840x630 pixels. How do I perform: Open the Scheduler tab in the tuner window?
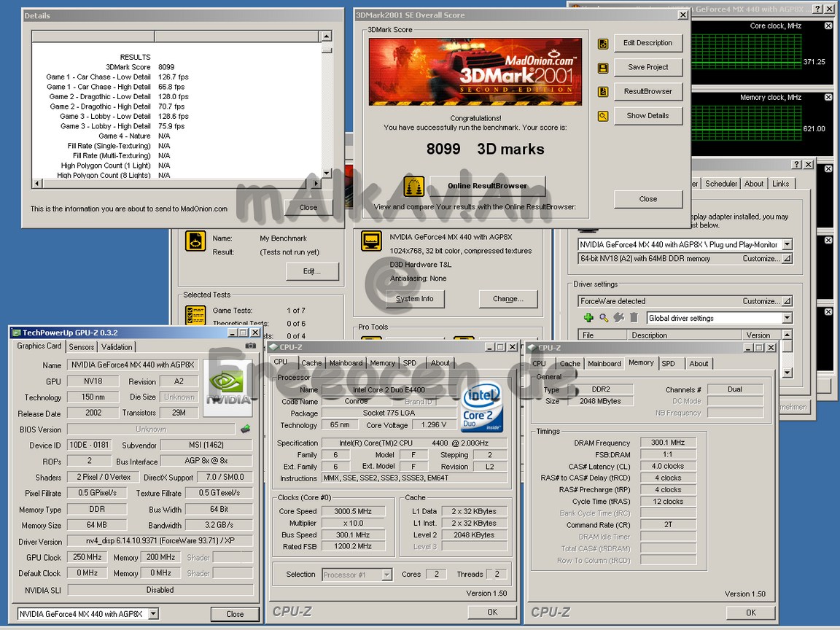[x=721, y=184]
